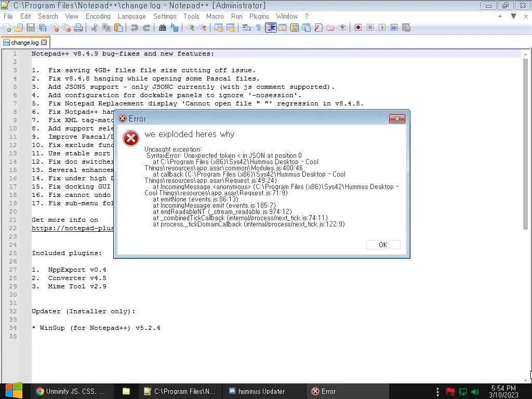The height and width of the screenshot is (399, 532).
Task: Close the Error dialog with X
Action: [397, 118]
